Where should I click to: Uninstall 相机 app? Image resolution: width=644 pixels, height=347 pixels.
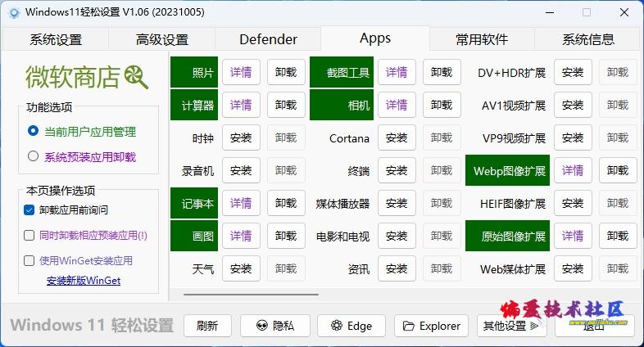click(x=442, y=105)
